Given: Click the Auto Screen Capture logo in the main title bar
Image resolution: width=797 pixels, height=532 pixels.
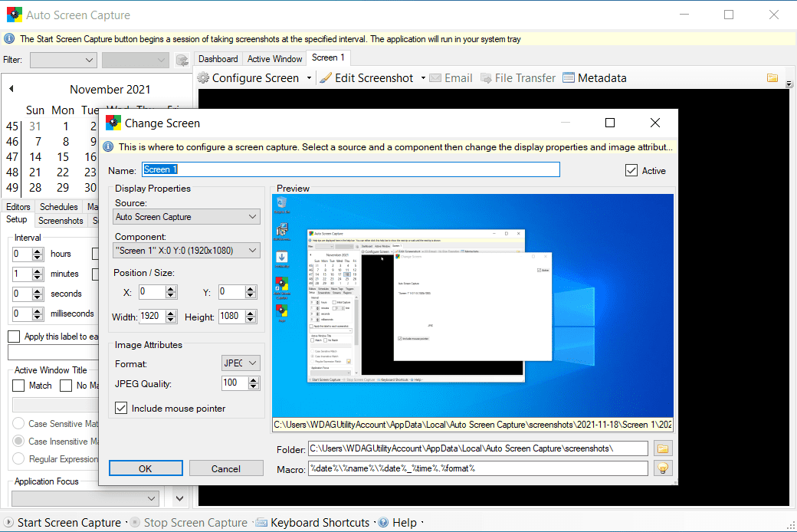Looking at the screenshot, I should coord(15,15).
